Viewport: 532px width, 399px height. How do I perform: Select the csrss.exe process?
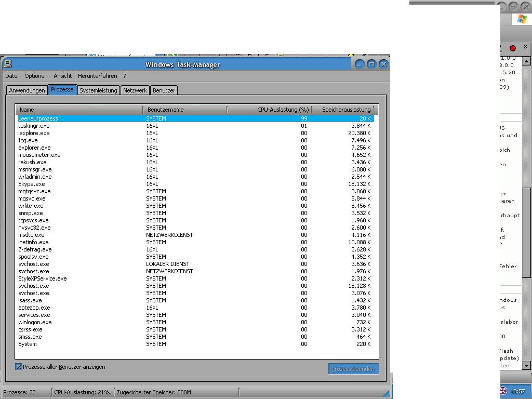click(x=195, y=329)
